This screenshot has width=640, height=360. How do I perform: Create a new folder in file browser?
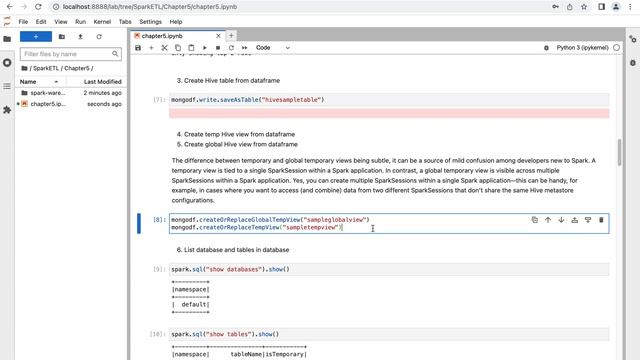click(x=62, y=37)
